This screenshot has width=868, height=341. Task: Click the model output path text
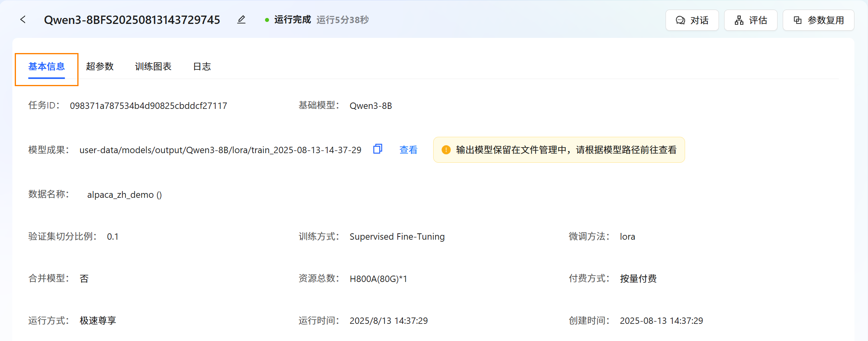click(220, 150)
